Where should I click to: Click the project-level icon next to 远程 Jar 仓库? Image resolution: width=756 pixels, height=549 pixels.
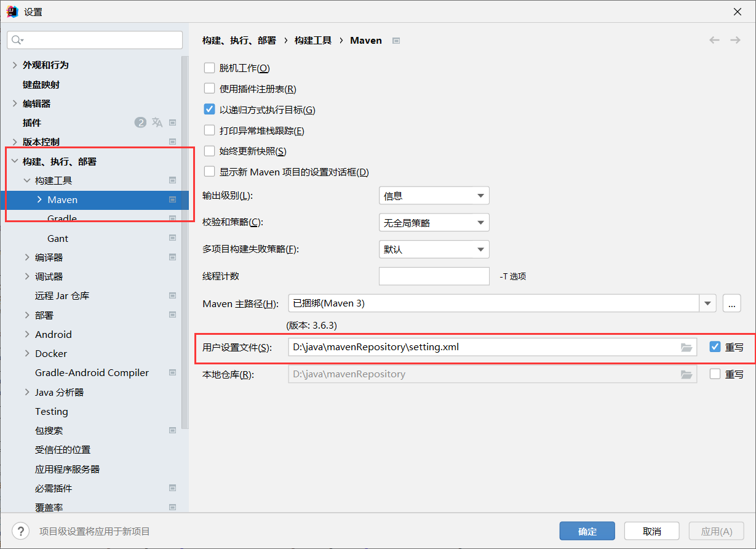(173, 295)
